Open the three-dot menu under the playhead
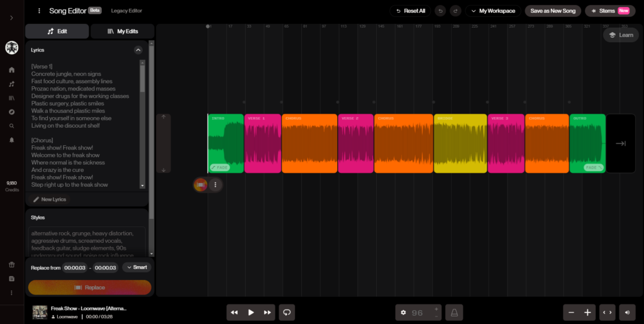The width and height of the screenshot is (644, 324). (x=216, y=185)
